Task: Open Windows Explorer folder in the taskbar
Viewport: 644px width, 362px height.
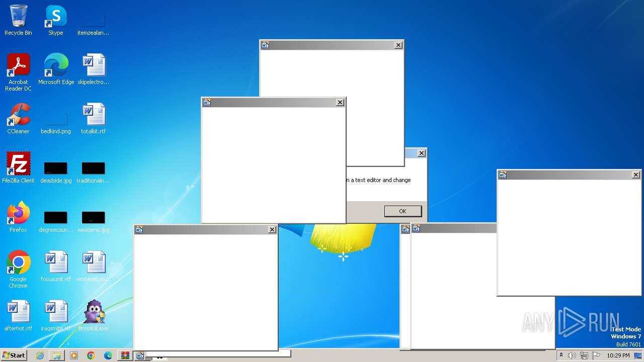Action: [57, 355]
